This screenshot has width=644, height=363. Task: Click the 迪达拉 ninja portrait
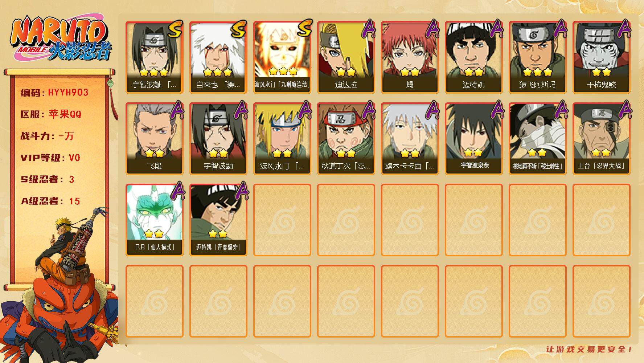tap(346, 57)
